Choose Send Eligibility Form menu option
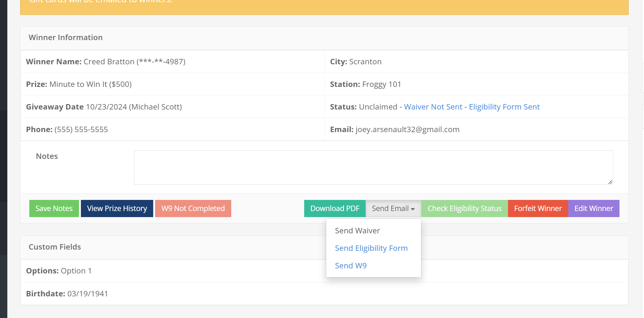The width and height of the screenshot is (644, 318). pos(371,248)
